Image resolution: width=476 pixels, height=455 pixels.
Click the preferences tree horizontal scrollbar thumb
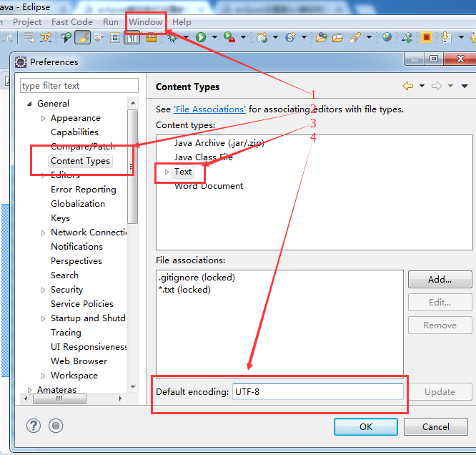[59, 398]
